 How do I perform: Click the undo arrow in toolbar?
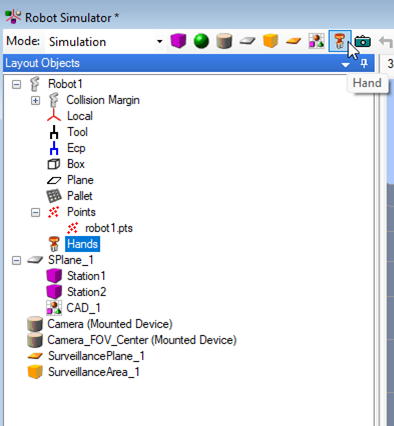(386, 42)
